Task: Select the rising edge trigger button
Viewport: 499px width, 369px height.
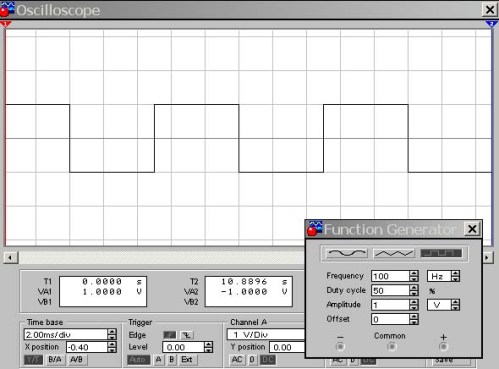Action: (x=170, y=335)
